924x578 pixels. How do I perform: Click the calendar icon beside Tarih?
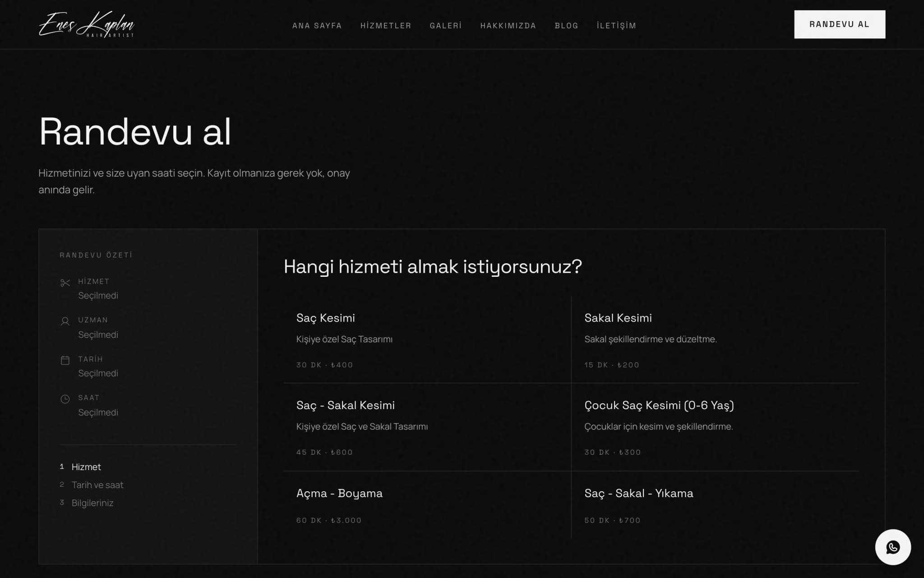coord(65,360)
